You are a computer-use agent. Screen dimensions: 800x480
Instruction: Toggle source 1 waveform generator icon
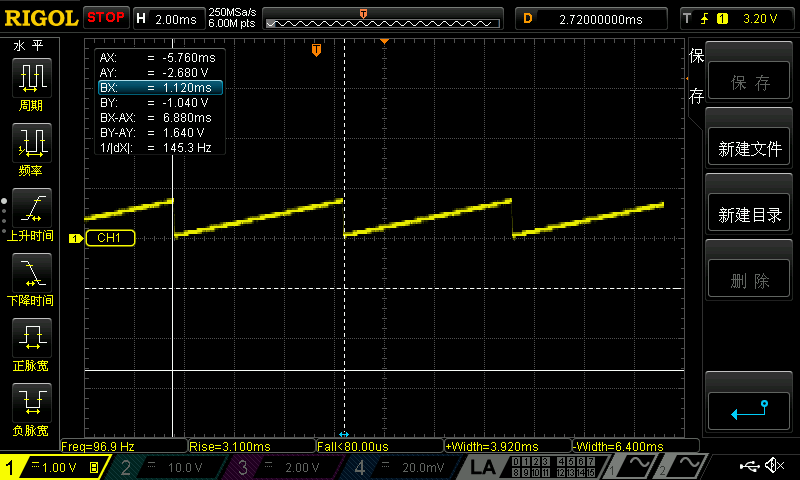point(631,467)
